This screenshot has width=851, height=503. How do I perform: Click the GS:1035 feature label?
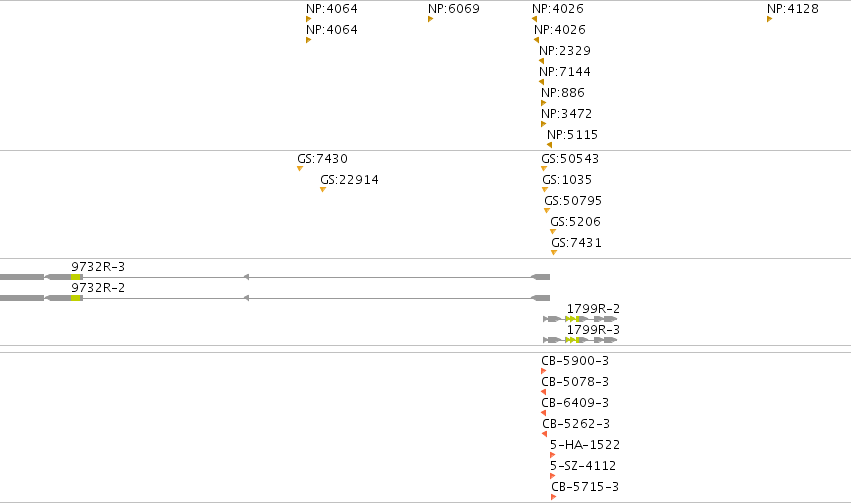point(567,180)
